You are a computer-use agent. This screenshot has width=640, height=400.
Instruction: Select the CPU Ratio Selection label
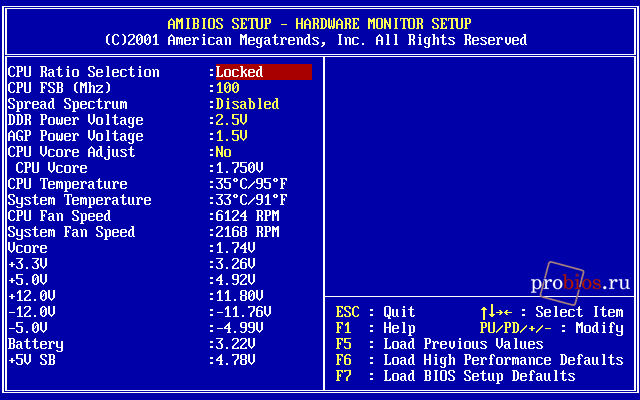click(84, 72)
